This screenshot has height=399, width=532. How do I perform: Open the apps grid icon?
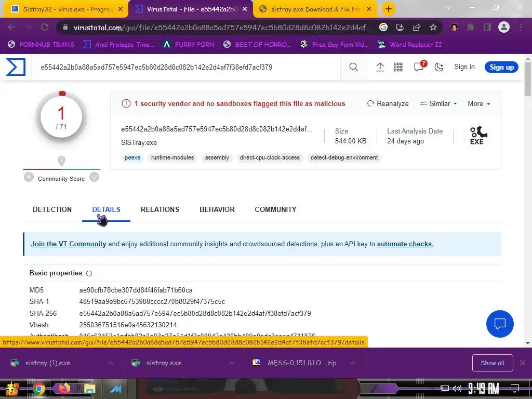(398, 67)
